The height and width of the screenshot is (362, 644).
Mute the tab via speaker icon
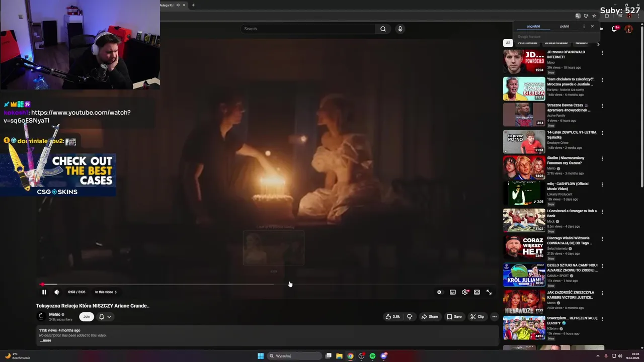coord(178,5)
